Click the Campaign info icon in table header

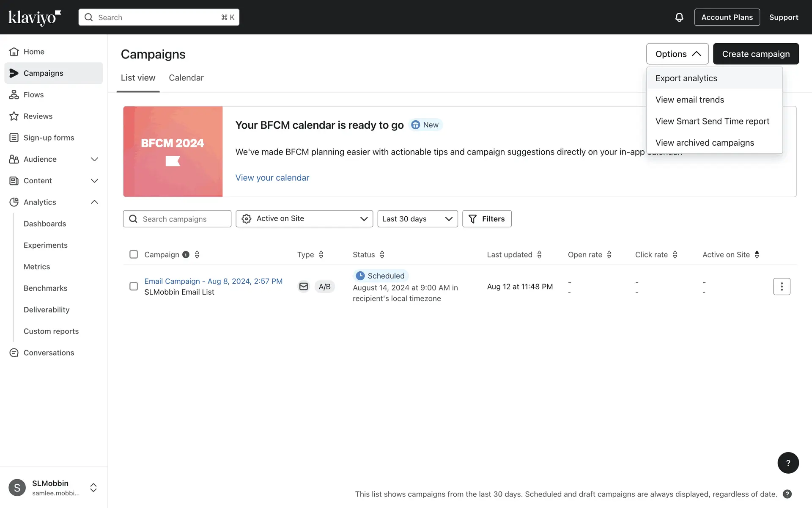pos(186,254)
